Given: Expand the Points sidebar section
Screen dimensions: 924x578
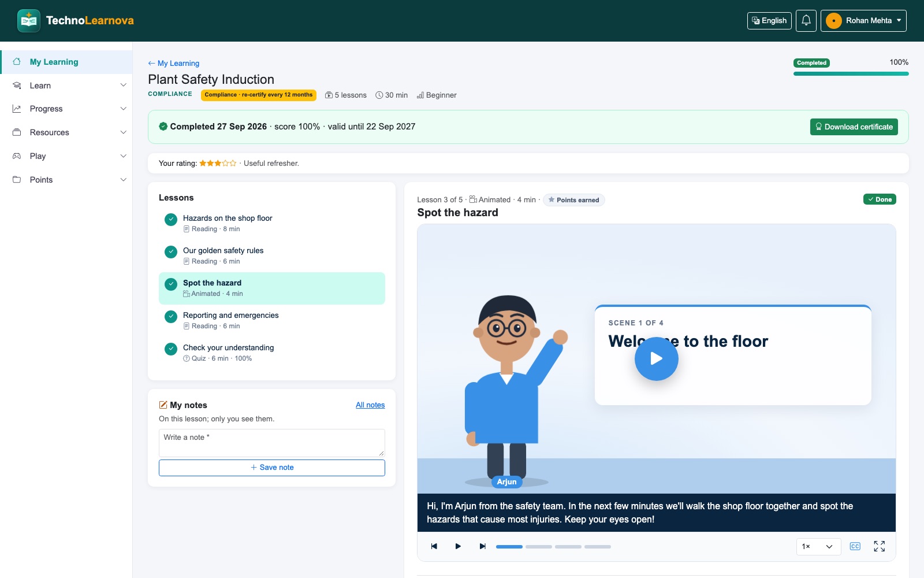Looking at the screenshot, I should click(123, 180).
